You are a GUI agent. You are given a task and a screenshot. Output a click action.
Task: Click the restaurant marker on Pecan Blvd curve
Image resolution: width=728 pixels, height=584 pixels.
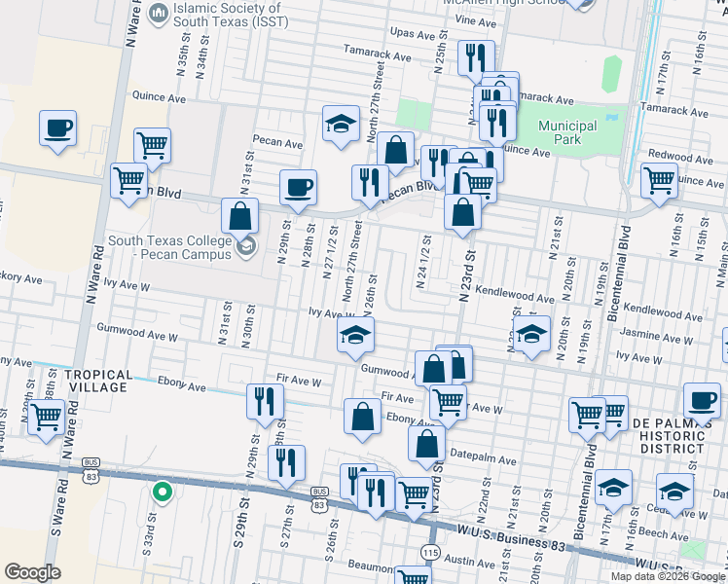tap(370, 186)
